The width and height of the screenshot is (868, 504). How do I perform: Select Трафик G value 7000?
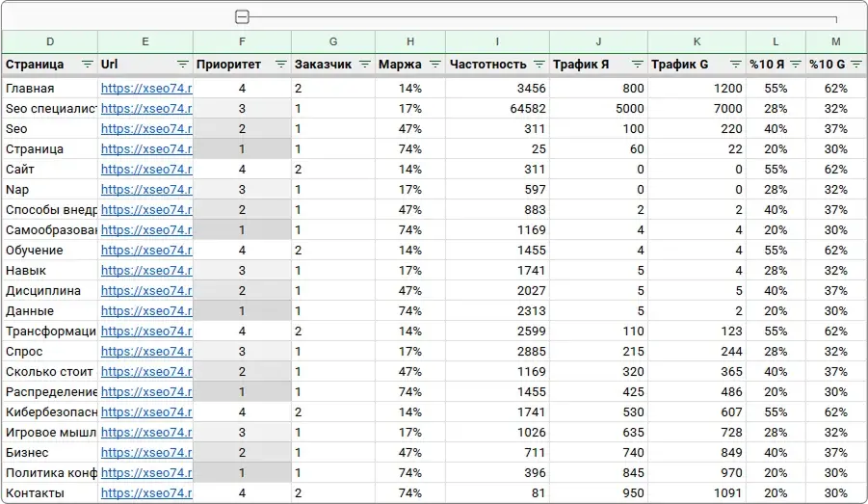pyautogui.click(x=697, y=109)
